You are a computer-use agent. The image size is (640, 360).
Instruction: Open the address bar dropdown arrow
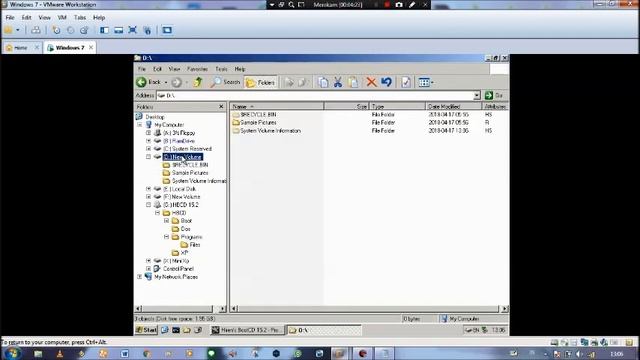pos(476,96)
